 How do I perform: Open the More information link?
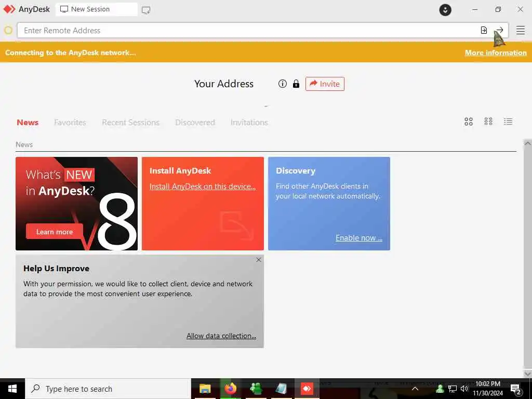click(x=496, y=52)
